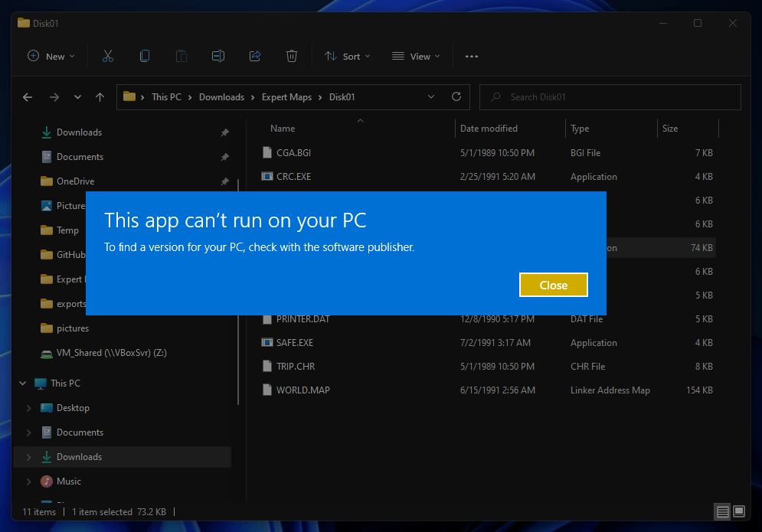Viewport: 762px width, 532px height.
Task: Sort files by Date modified column
Action: pos(489,129)
